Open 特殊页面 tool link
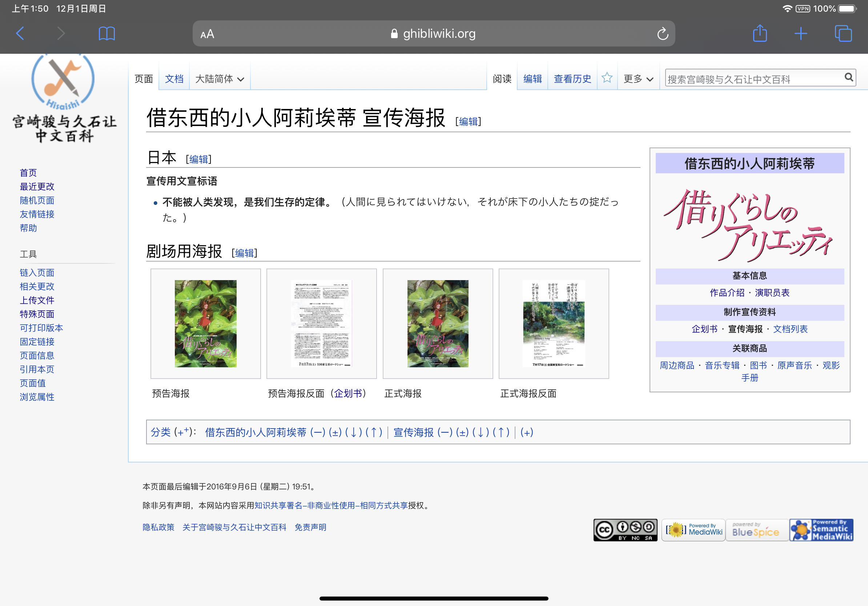The image size is (868, 606). click(x=37, y=314)
